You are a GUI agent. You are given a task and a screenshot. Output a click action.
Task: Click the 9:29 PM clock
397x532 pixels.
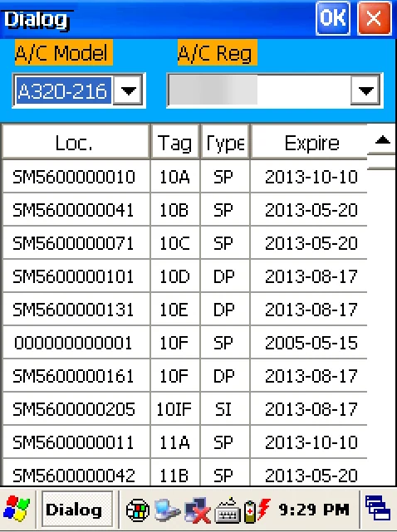[313, 510]
